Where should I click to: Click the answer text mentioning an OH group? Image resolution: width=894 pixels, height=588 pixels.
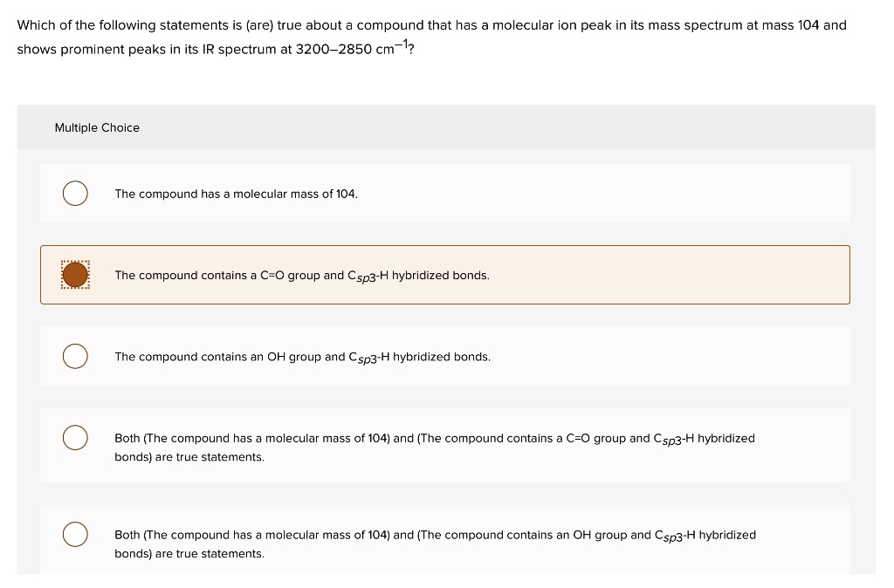[x=301, y=356]
